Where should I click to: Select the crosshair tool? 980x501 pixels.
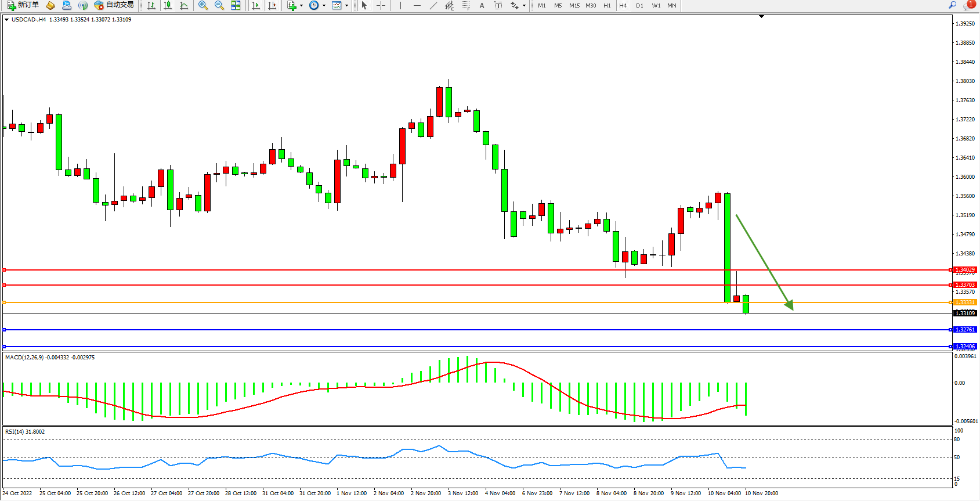click(381, 5)
